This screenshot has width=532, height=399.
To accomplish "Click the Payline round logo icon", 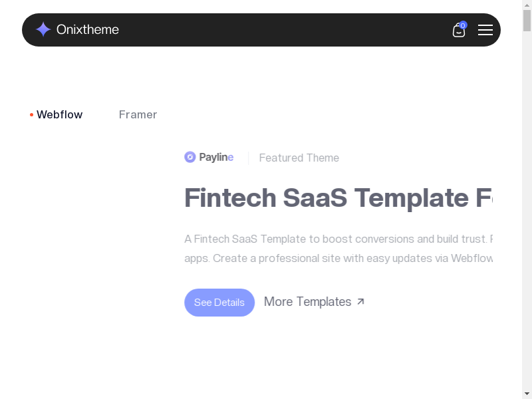I will click(x=190, y=157).
